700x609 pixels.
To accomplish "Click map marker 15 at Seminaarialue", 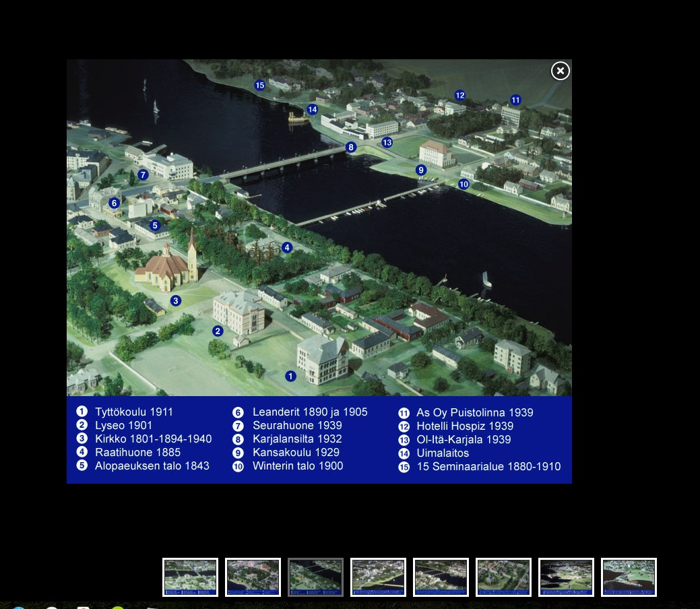I will point(259,85).
